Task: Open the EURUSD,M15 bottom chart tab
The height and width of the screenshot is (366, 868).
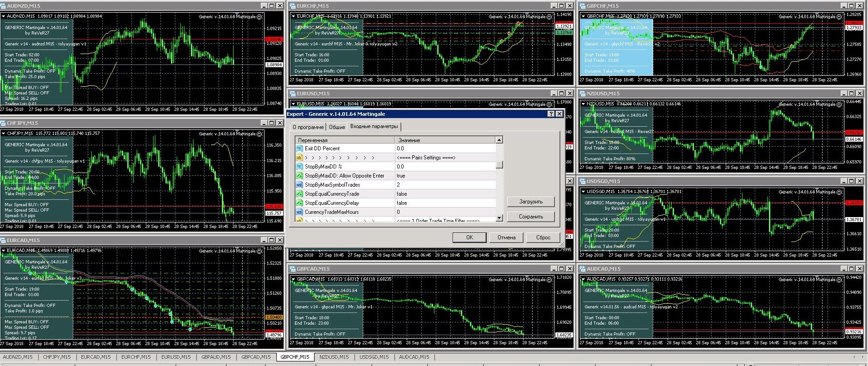Action: point(176,357)
